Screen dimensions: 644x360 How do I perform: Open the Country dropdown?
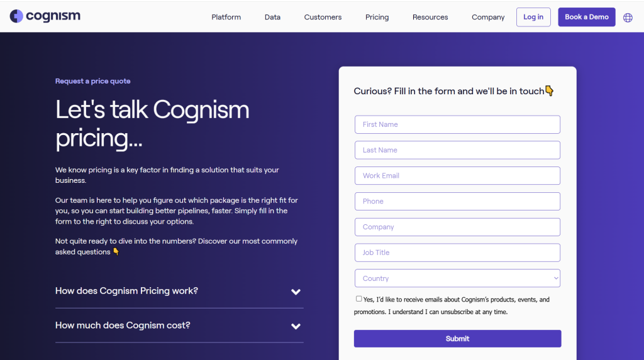pos(457,278)
